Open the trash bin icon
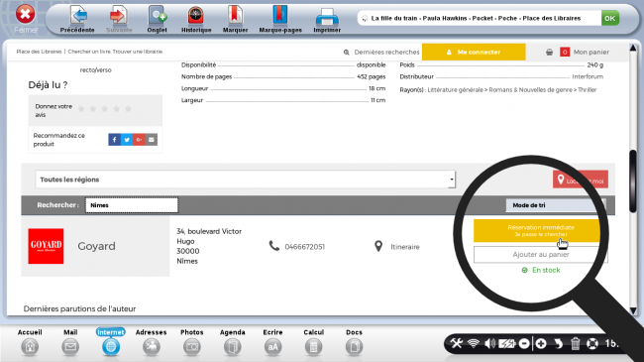This screenshot has width=644, height=362. click(575, 343)
